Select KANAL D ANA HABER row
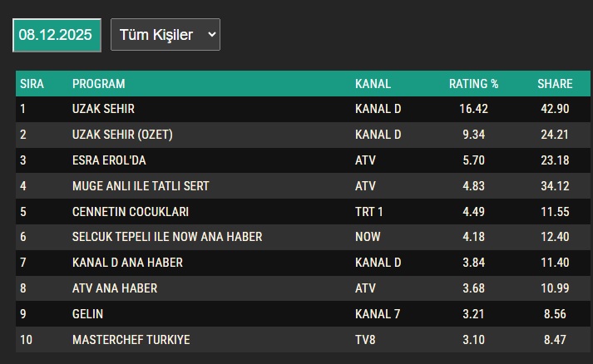 (303, 263)
